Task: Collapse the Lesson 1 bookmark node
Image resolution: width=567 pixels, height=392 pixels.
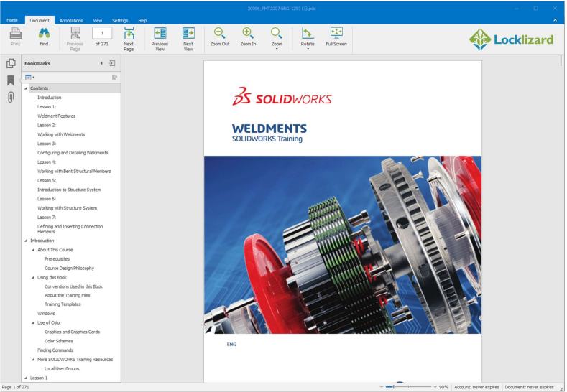Action: pyautogui.click(x=26, y=378)
